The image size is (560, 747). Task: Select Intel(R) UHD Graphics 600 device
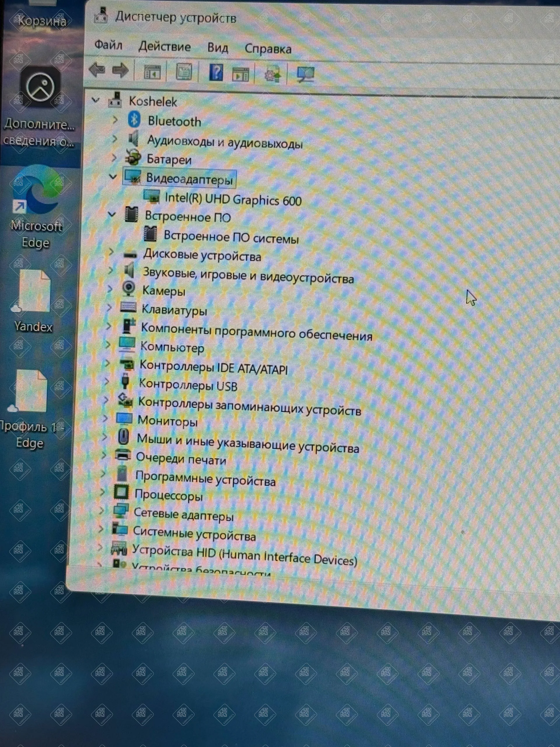point(232,200)
